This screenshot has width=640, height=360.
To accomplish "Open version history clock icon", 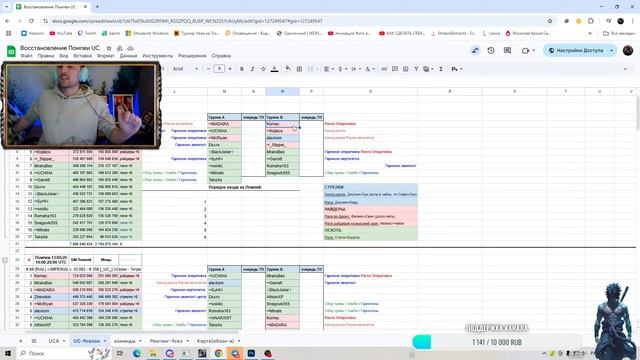I will click(x=491, y=50).
